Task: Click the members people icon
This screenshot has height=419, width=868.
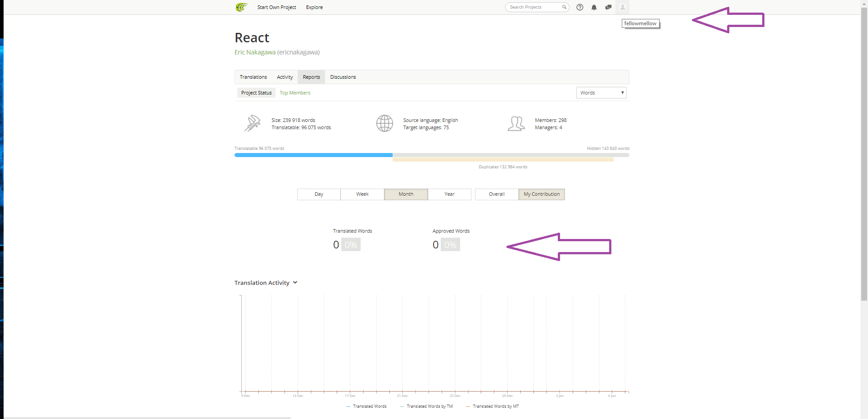Action: click(516, 123)
